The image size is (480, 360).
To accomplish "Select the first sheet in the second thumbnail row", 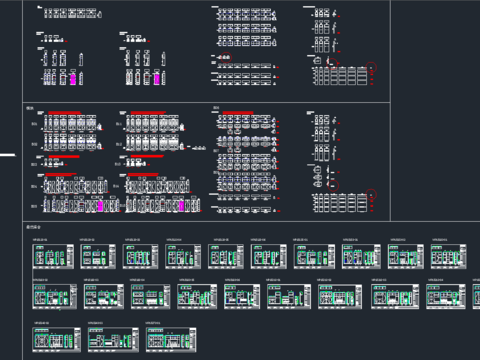I will click(55, 296).
